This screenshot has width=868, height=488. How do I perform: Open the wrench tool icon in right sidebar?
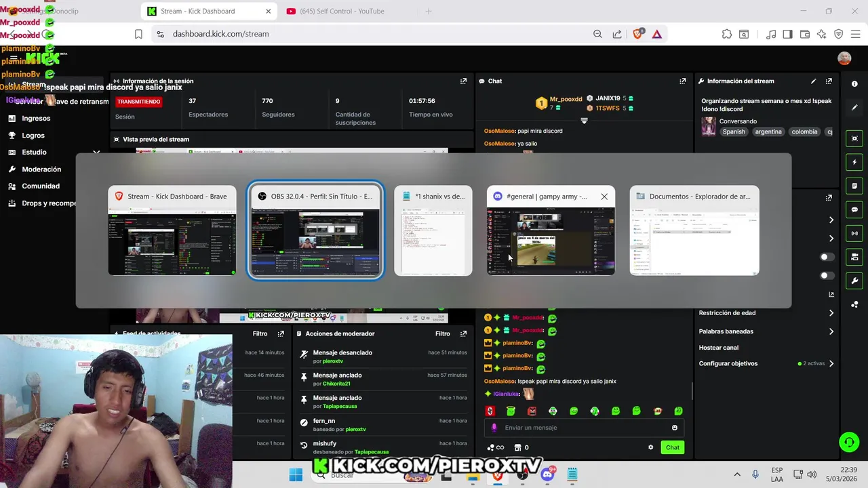[x=854, y=281]
